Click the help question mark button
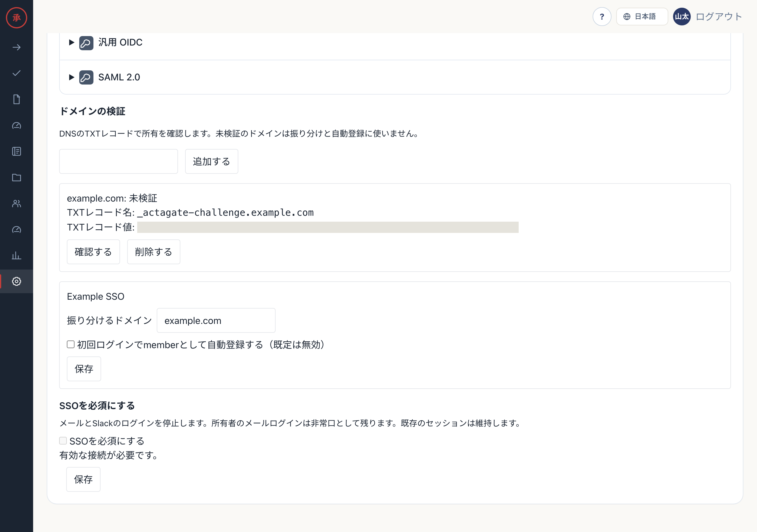Viewport: 757px width, 532px height. (602, 17)
